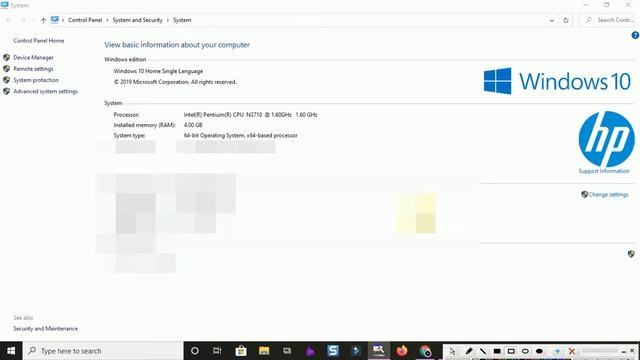640x360 pixels.
Task: Refresh the System page
Action: coord(566,20)
